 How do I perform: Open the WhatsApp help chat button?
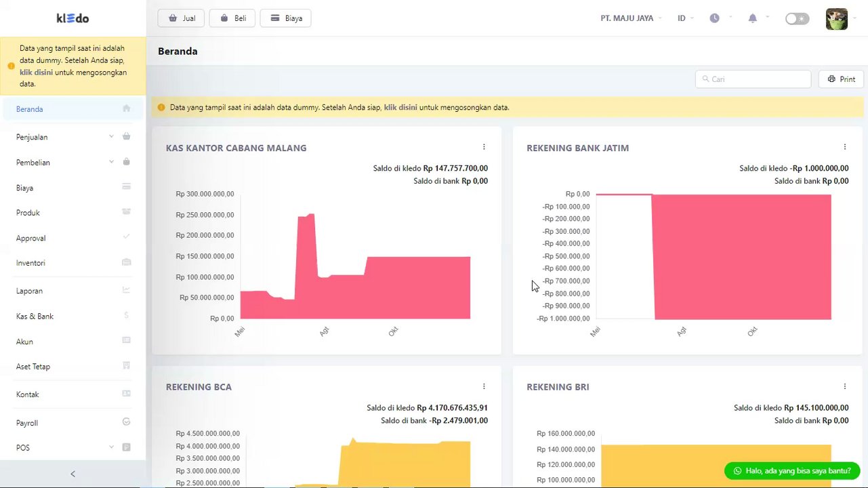[792, 470]
